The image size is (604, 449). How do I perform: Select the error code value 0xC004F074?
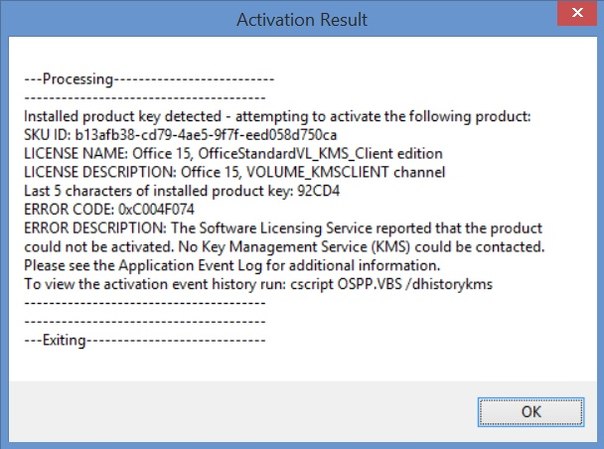[156, 209]
